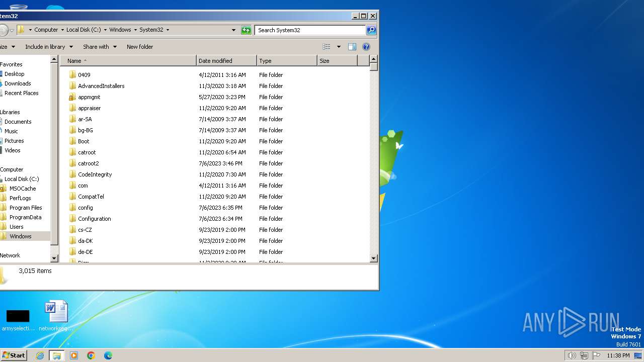Select Users folder in navigation tree
644x362 pixels.
16,227
